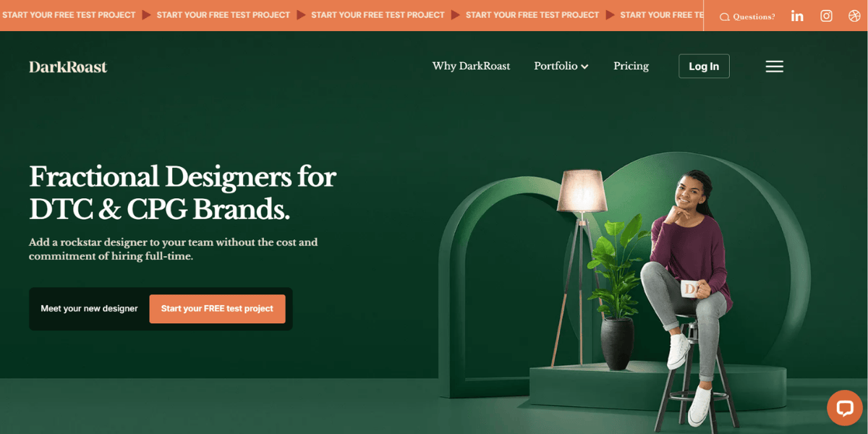Open the live chat bubble widget
The image size is (868, 434).
(845, 408)
